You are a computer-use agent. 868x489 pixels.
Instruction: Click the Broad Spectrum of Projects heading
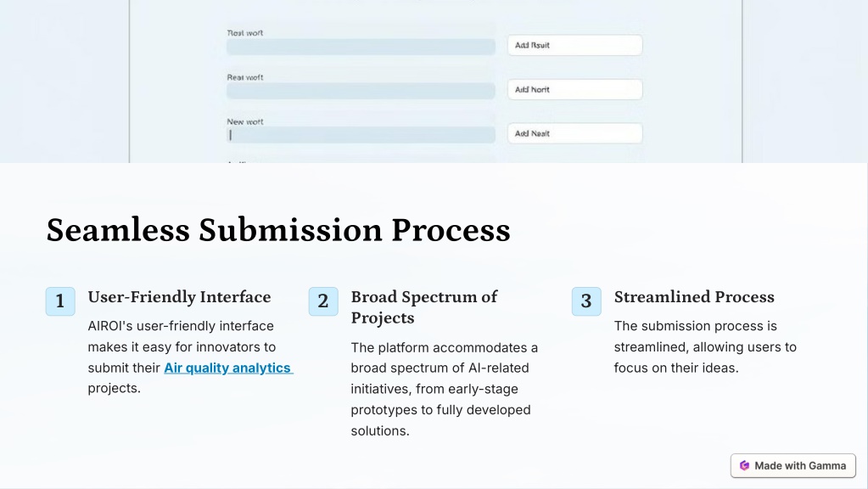(424, 307)
